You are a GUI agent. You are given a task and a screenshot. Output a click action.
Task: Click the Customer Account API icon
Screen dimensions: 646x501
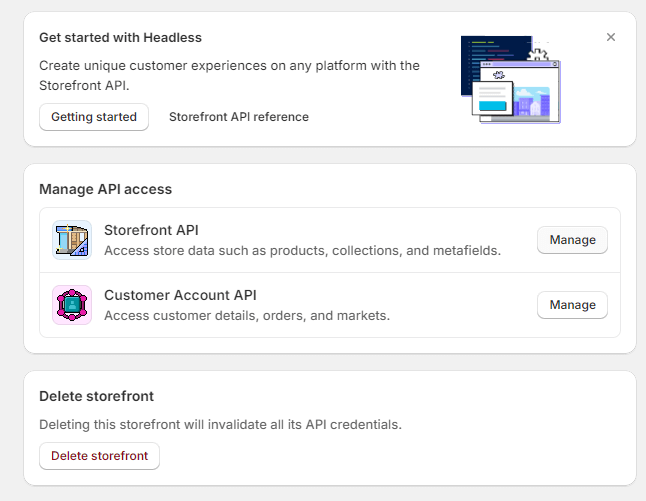point(72,305)
